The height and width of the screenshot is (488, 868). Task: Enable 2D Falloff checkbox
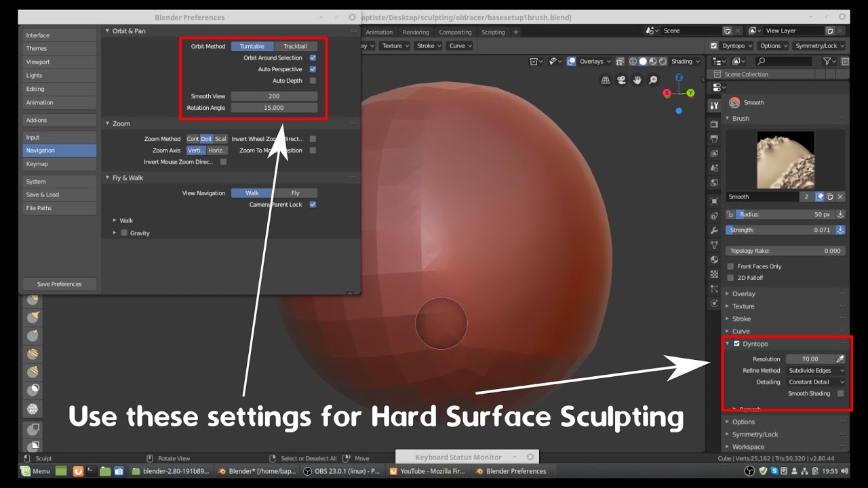(730, 278)
